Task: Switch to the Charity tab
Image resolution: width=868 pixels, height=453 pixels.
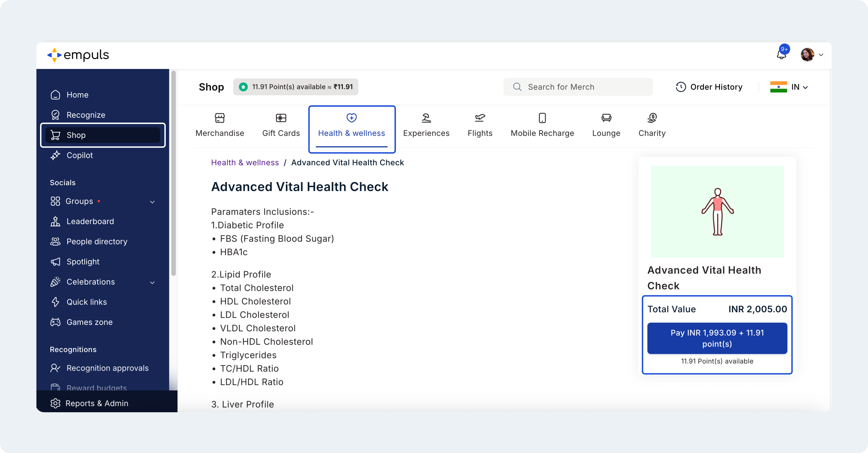Action: (652, 125)
